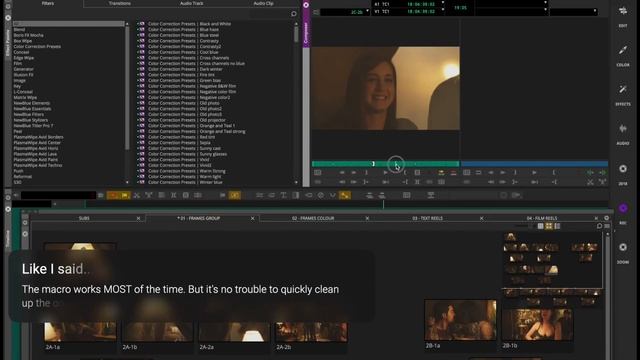Viewport: 640px width, 360px height.
Task: Choose the Orange and Teal strong preset
Action: 197,131
